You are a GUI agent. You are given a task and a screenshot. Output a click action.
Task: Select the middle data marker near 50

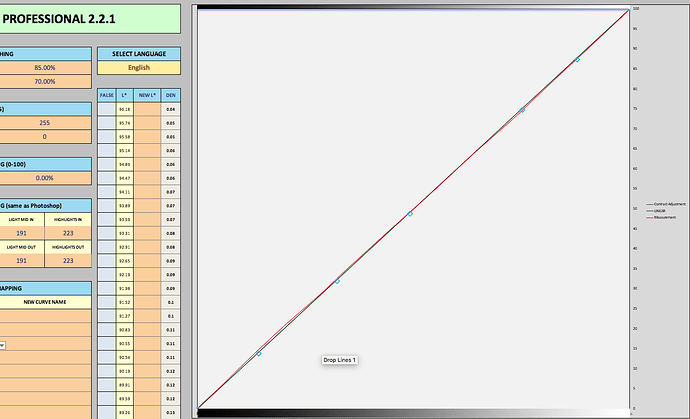click(x=409, y=213)
